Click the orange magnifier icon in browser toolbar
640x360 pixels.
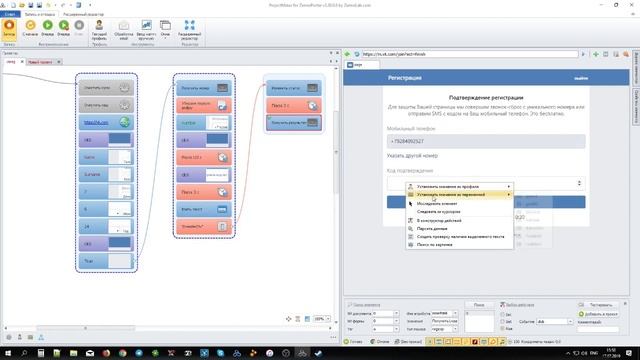tap(626, 54)
